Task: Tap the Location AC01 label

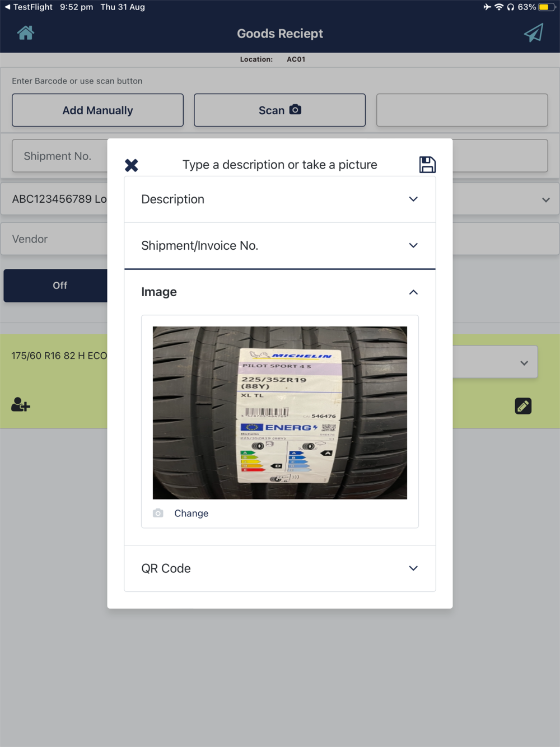Action: (x=273, y=59)
